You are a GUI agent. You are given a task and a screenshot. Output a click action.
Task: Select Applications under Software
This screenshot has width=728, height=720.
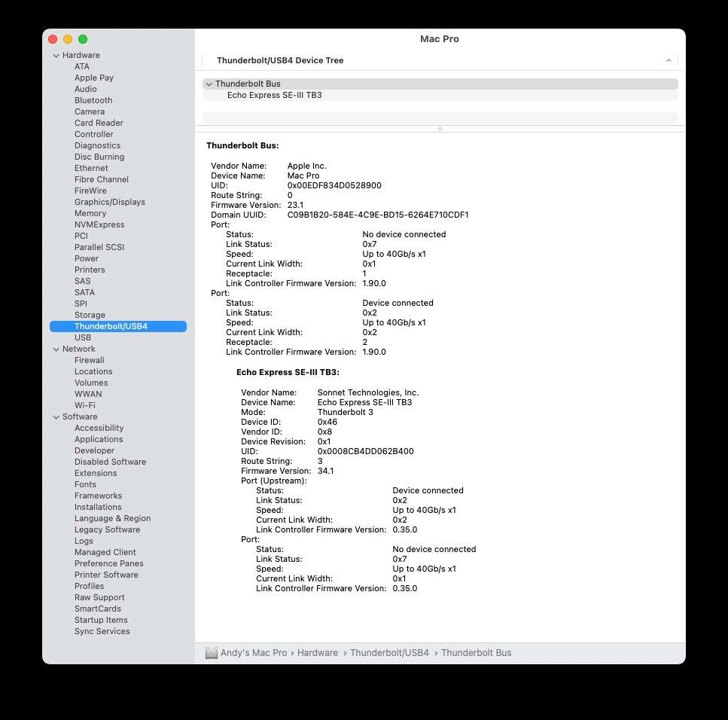pos(99,439)
